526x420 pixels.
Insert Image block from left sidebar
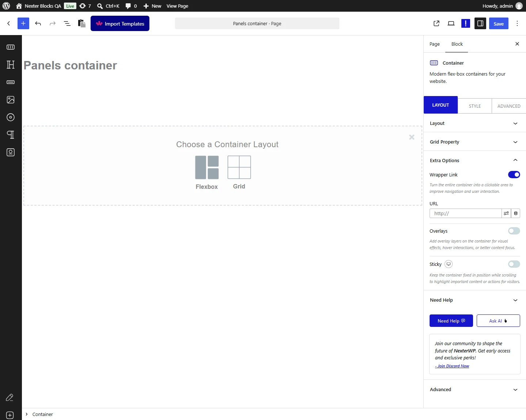[x=11, y=100]
